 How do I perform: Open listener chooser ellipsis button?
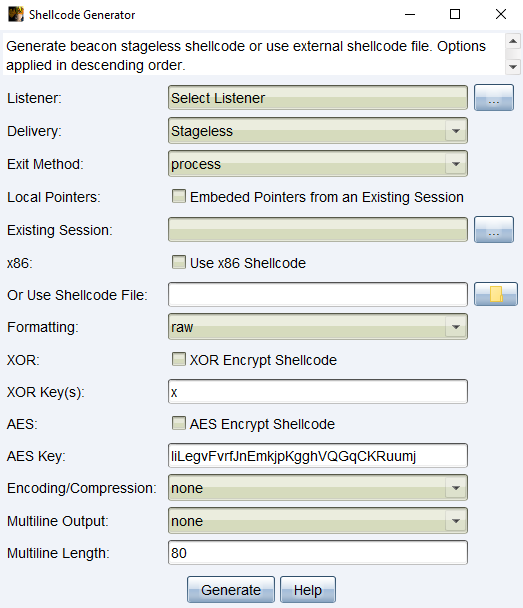point(494,98)
